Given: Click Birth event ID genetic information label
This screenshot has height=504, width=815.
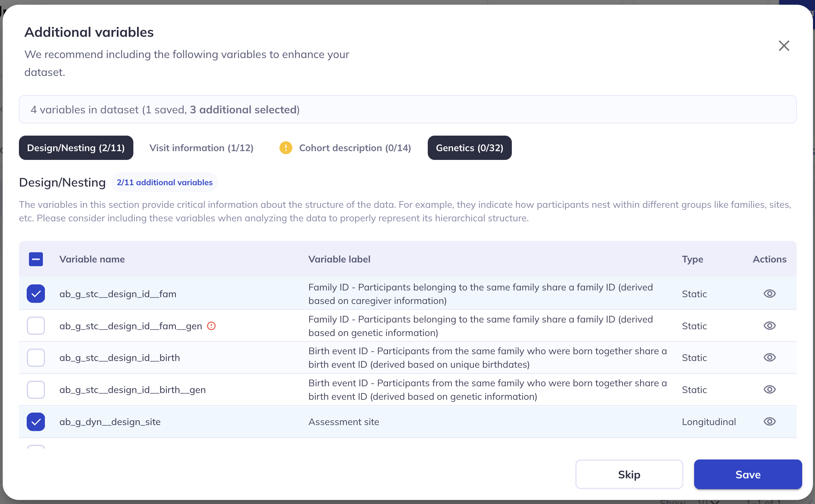Looking at the screenshot, I should pos(488,390).
